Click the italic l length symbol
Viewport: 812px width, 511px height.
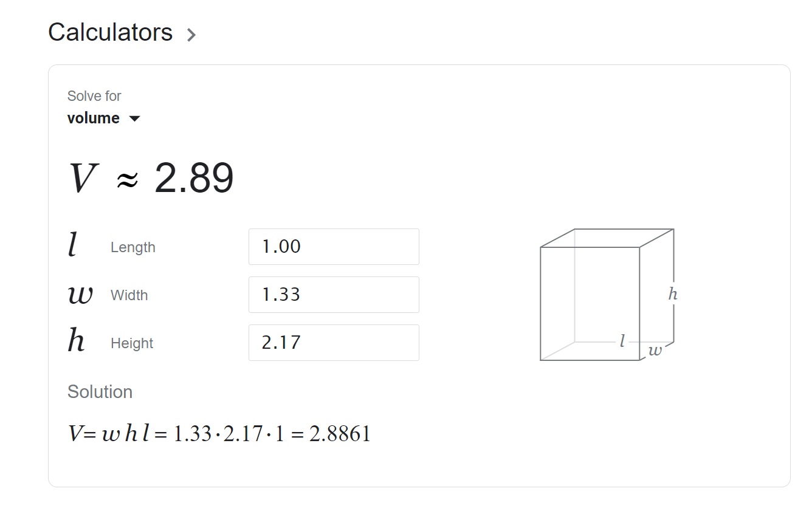pyautogui.click(x=73, y=246)
